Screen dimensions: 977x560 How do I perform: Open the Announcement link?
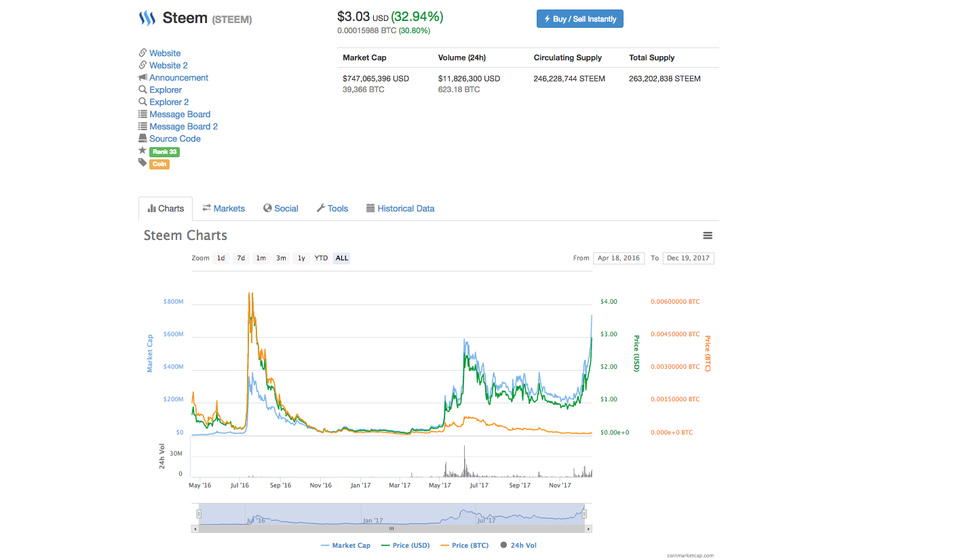coord(179,77)
